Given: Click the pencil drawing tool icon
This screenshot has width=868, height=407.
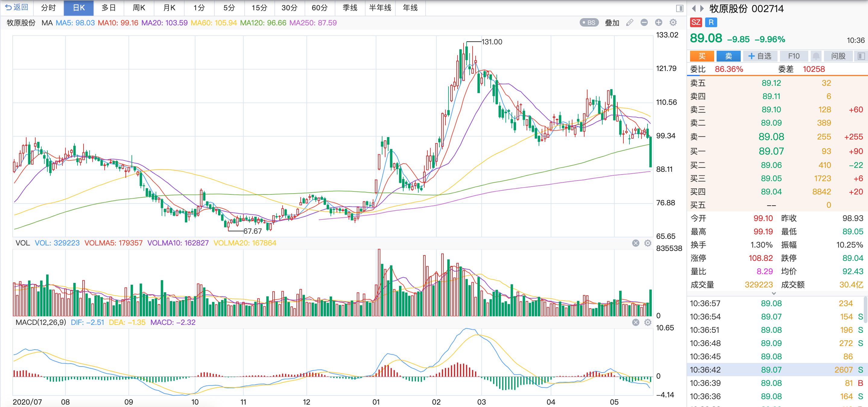Looking at the screenshot, I should (629, 23).
